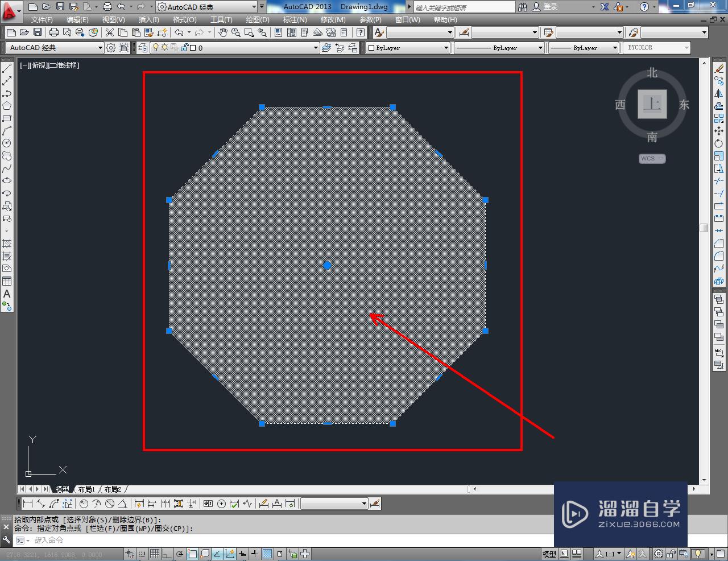Click the layer 0 color swatch

click(193, 48)
